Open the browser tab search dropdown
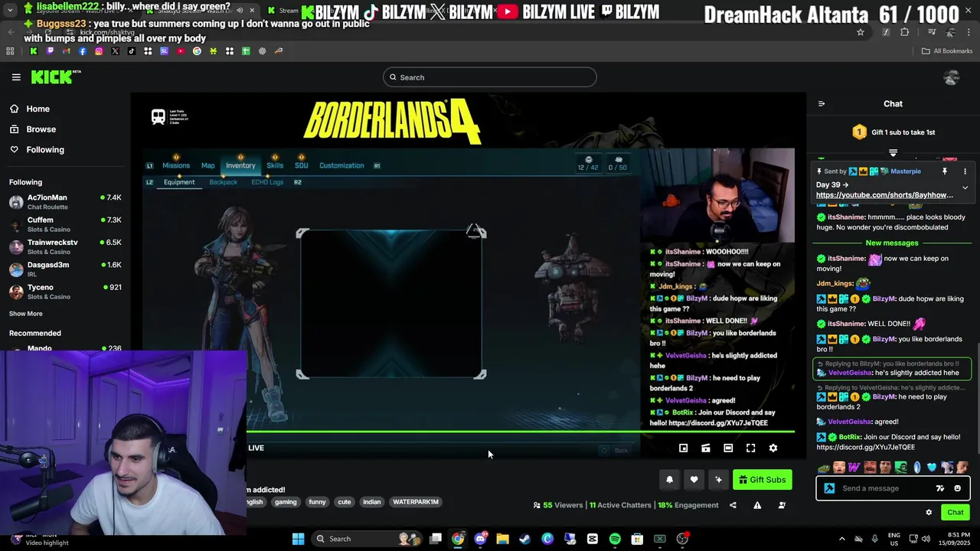 11,11
